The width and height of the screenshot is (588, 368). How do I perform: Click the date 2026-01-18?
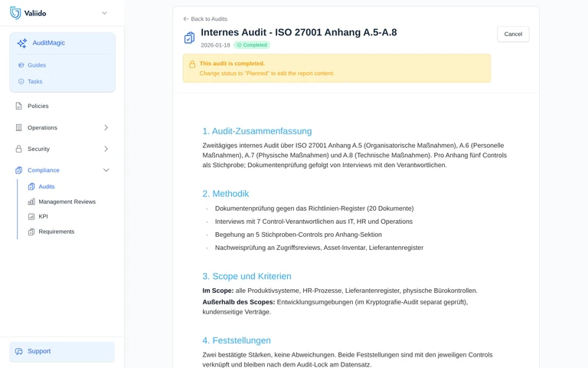[215, 45]
